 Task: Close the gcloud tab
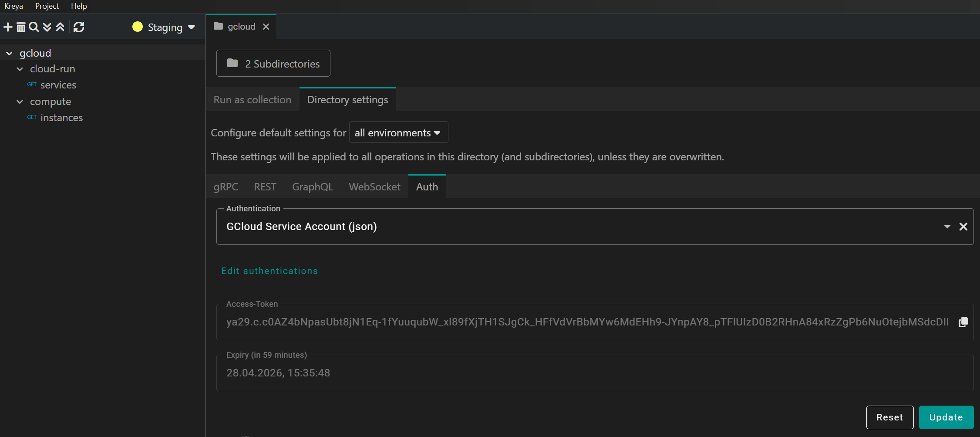[266, 27]
